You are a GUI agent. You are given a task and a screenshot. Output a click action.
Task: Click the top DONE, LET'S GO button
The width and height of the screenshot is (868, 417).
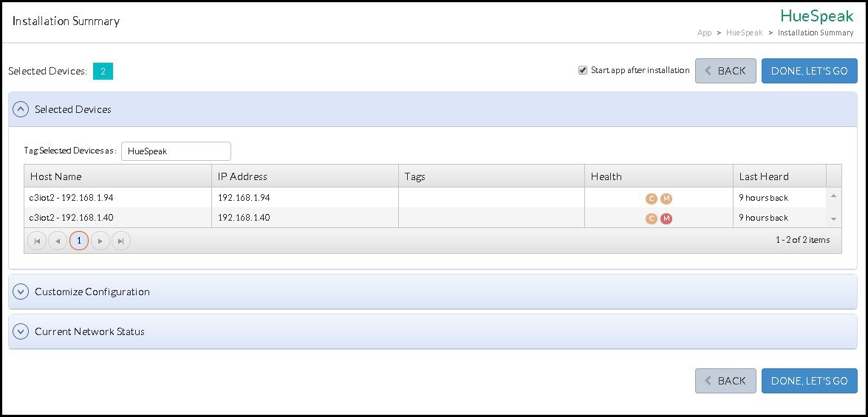tap(810, 71)
